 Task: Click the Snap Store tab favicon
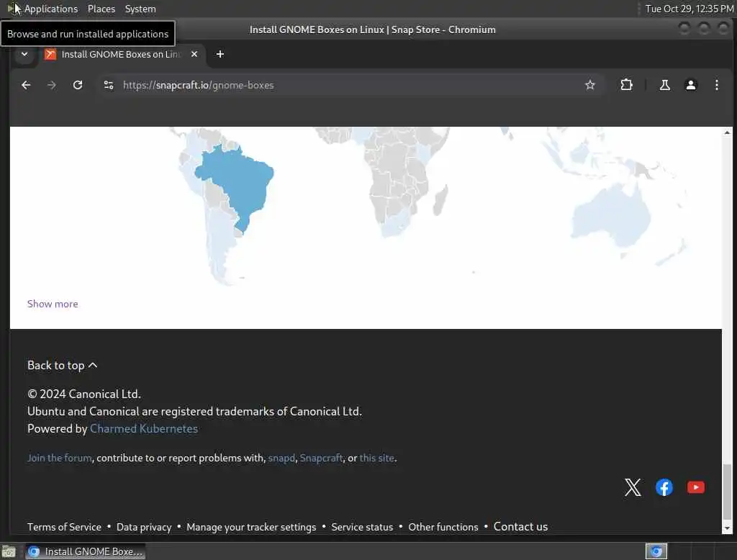click(x=50, y=54)
